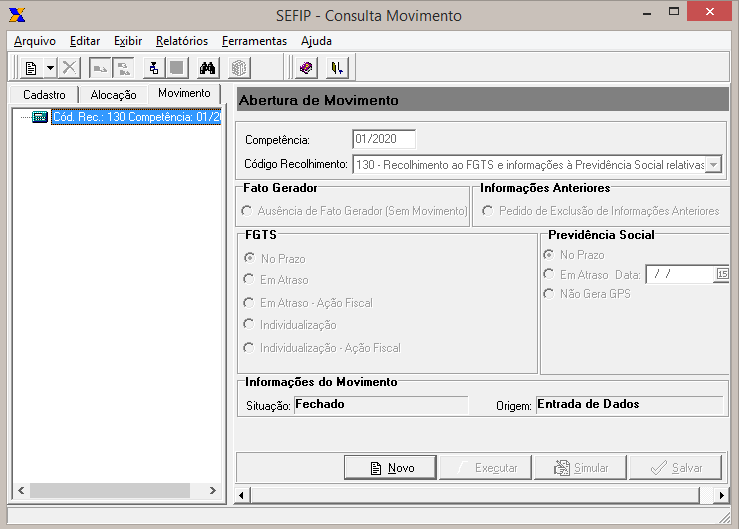Open the Relatórios menu
The width and height of the screenshot is (739, 529).
click(182, 41)
